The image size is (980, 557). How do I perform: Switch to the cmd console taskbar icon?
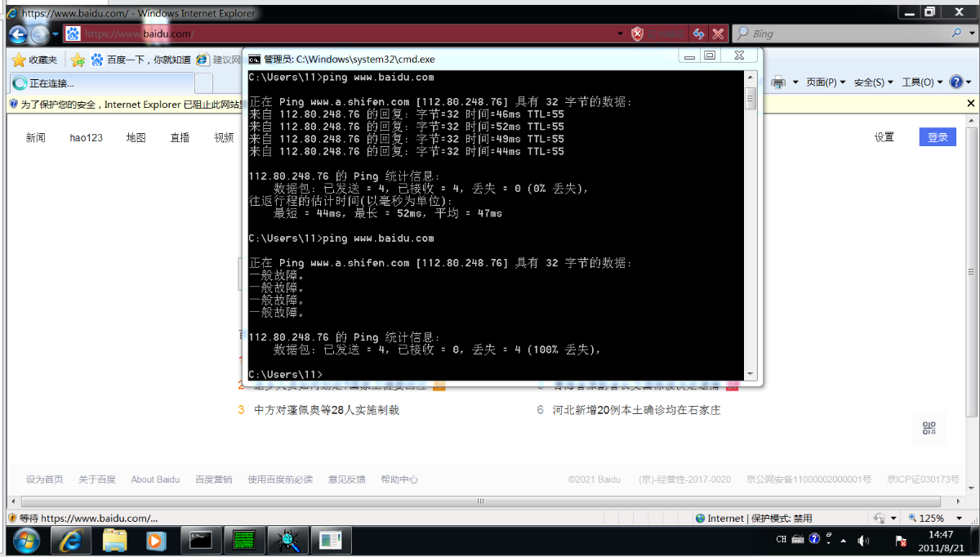tap(201, 540)
